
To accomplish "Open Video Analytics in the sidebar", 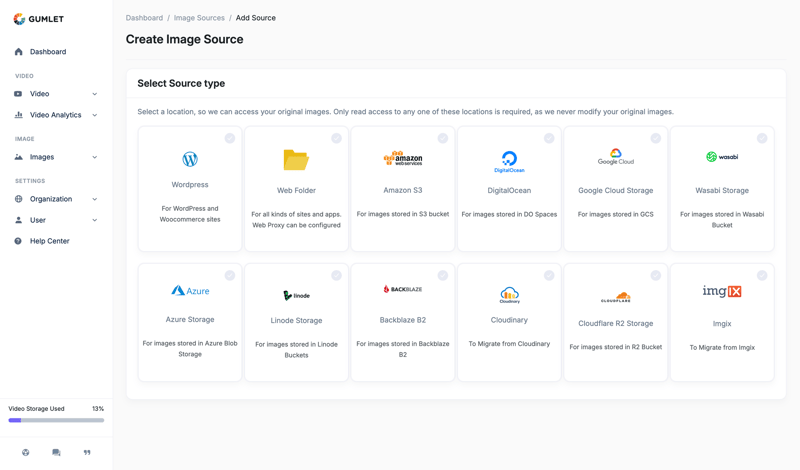I will click(56, 115).
